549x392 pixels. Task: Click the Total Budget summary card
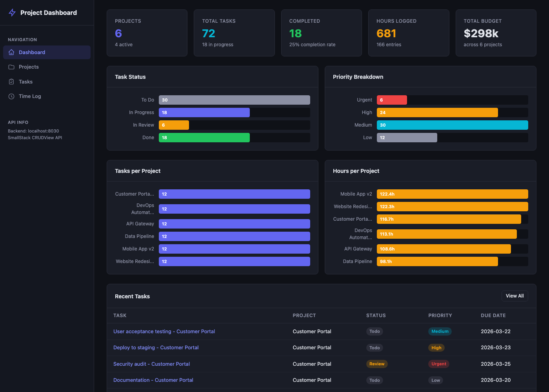click(496, 33)
